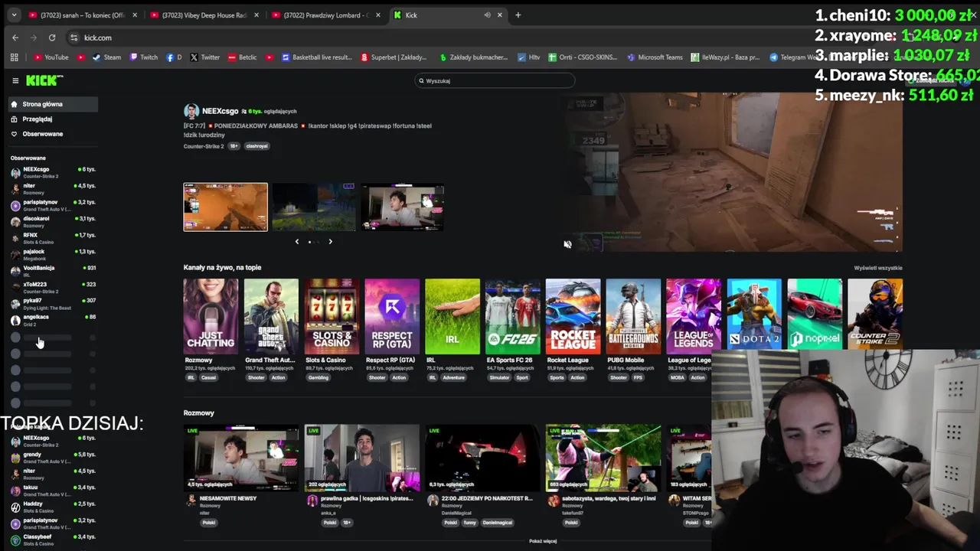The width and height of the screenshot is (980, 551).
Task: Open the Microsoft Teams bookmark
Action: 655,57
